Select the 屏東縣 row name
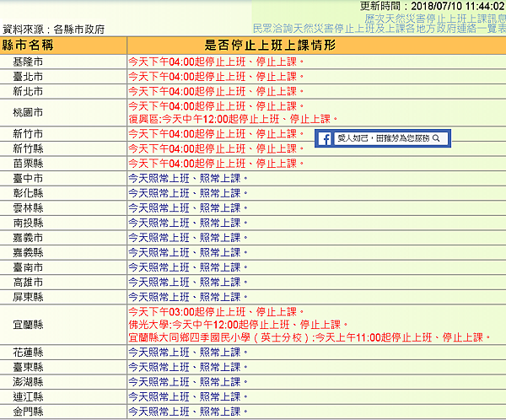Screen dimensions: 506x420 click(x=28, y=297)
